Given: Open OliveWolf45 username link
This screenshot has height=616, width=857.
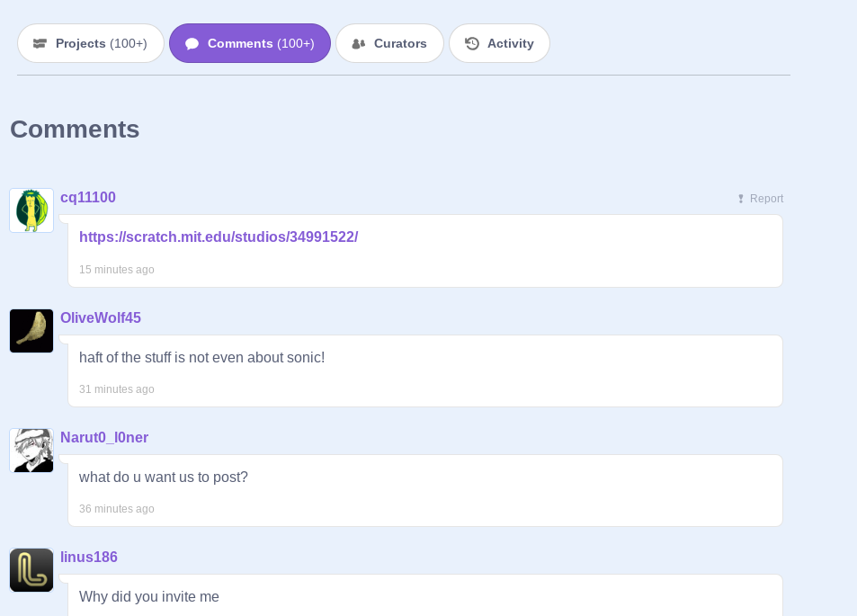Looking at the screenshot, I should (x=101, y=318).
